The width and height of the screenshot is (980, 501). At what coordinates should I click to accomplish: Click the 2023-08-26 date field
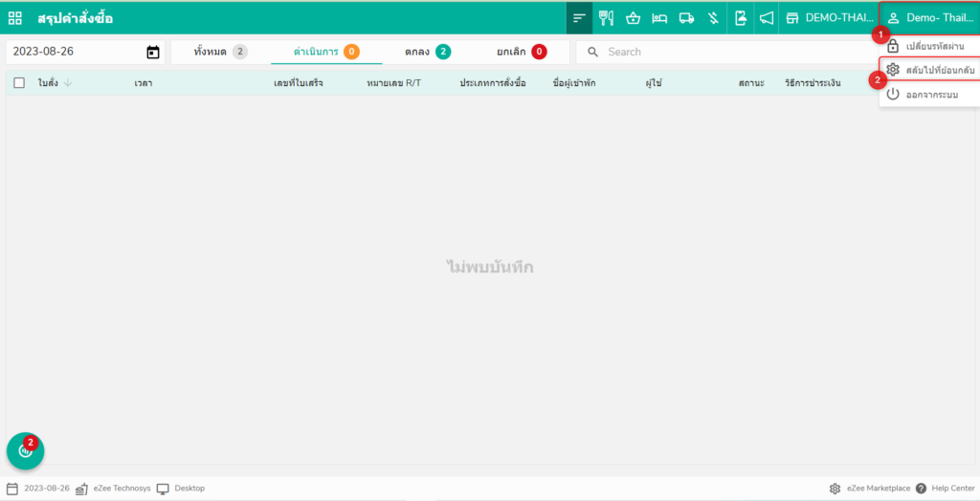click(x=85, y=52)
